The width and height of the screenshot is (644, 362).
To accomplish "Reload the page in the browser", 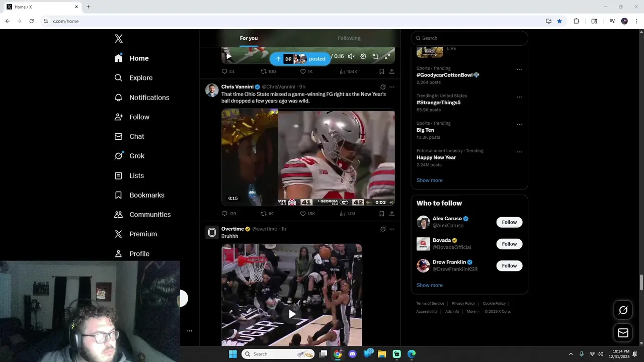I will 31,21.
